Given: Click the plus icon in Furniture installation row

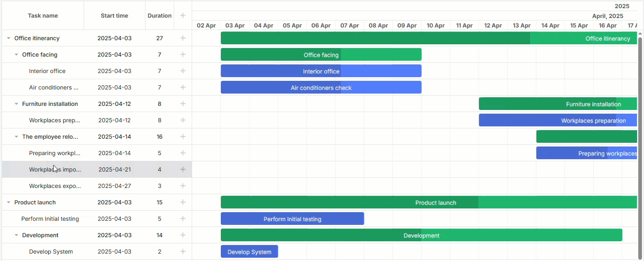Looking at the screenshot, I should coord(183,104).
